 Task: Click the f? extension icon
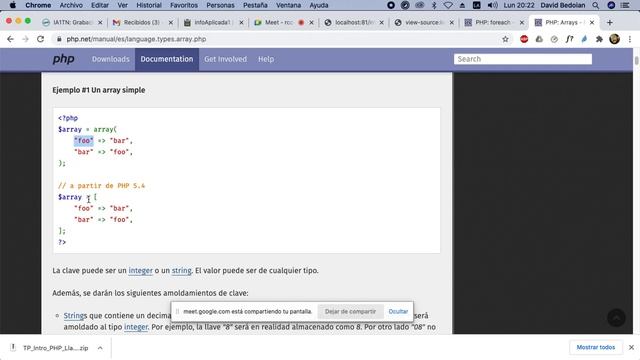pyautogui.click(x=569, y=39)
